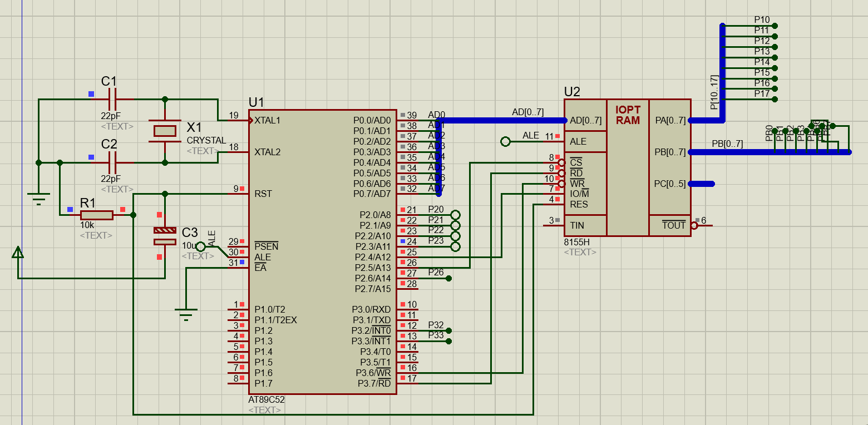
Task: Click the U2 reference label
Action: pos(572,92)
